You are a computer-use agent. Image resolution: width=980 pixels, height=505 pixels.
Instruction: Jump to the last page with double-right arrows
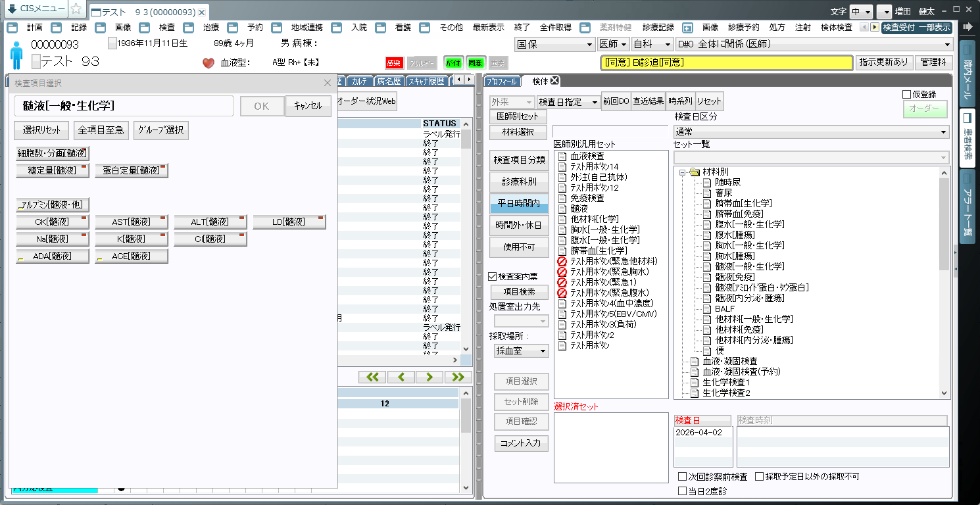[x=458, y=377]
